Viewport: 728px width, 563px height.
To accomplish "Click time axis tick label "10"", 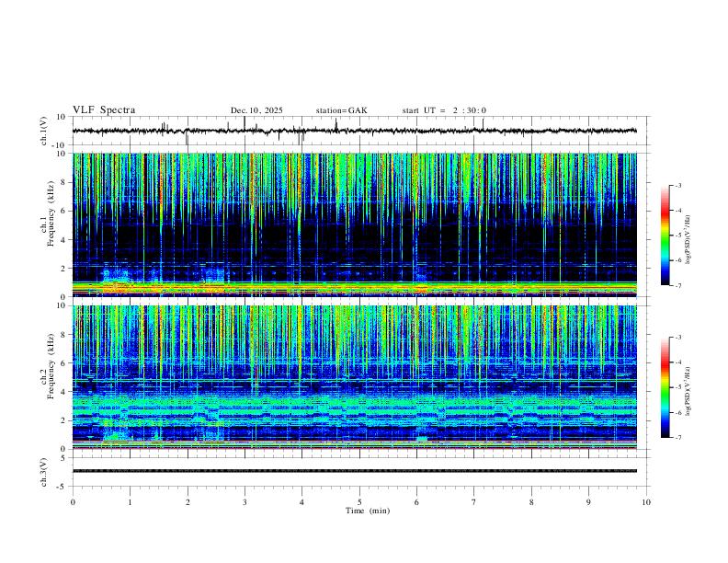I will click(x=646, y=502).
